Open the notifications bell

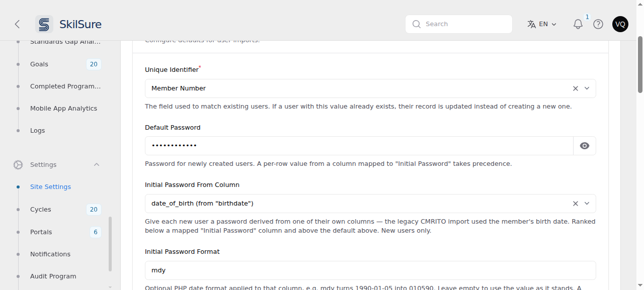578,24
